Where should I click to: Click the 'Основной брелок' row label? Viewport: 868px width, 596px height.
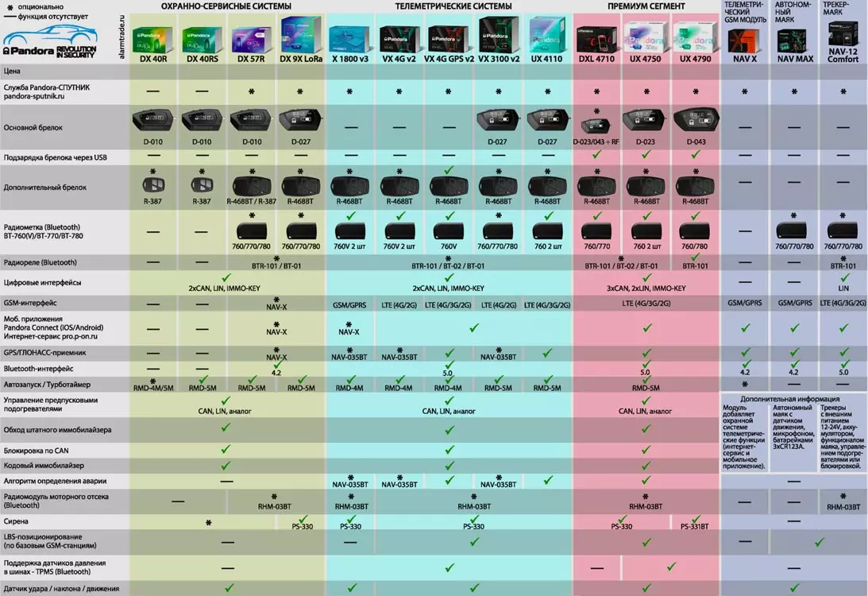pyautogui.click(x=33, y=127)
